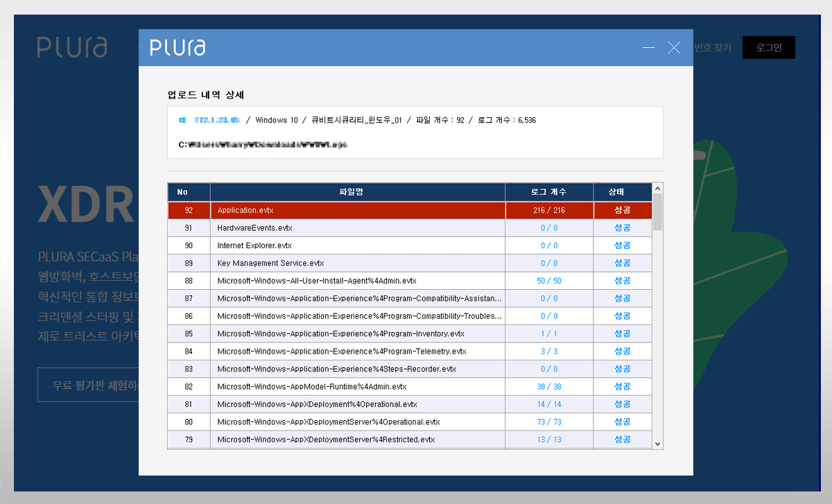This screenshot has width=832, height=504.
Task: Click the 38 / 38 log count
Action: pyautogui.click(x=549, y=387)
